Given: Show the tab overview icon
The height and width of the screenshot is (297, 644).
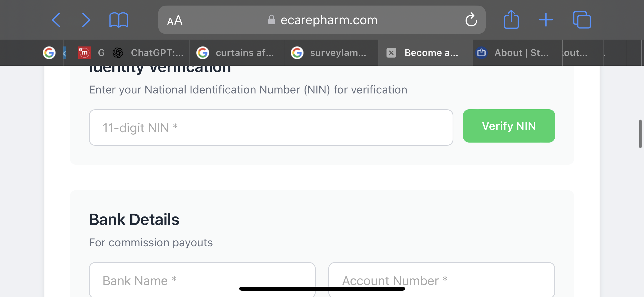Looking at the screenshot, I should pyautogui.click(x=582, y=20).
